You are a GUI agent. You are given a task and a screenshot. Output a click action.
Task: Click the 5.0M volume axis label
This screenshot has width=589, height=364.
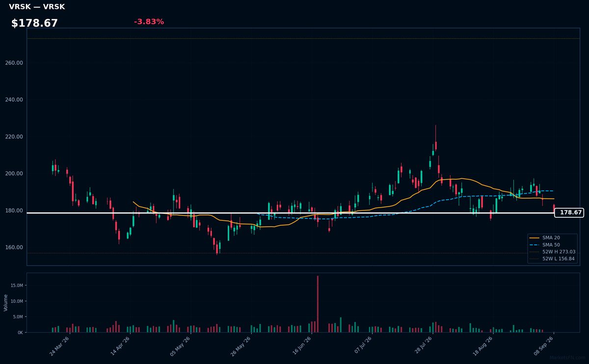click(18, 317)
